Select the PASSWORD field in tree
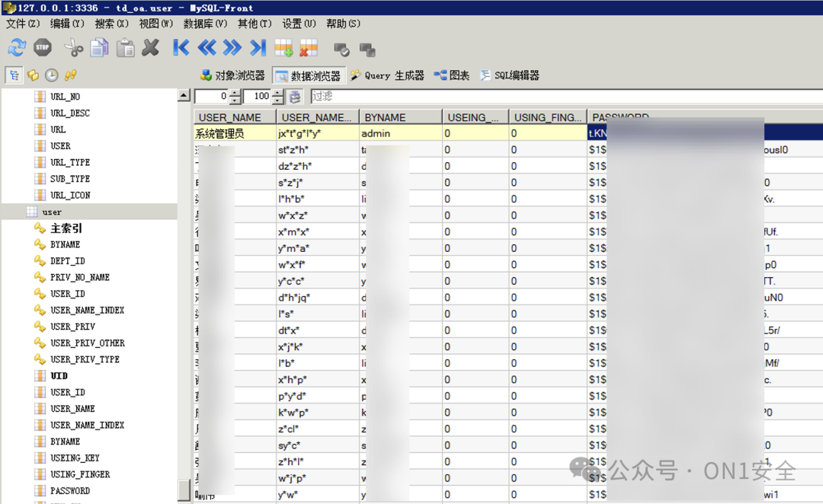This screenshot has width=823, height=504. click(70, 491)
